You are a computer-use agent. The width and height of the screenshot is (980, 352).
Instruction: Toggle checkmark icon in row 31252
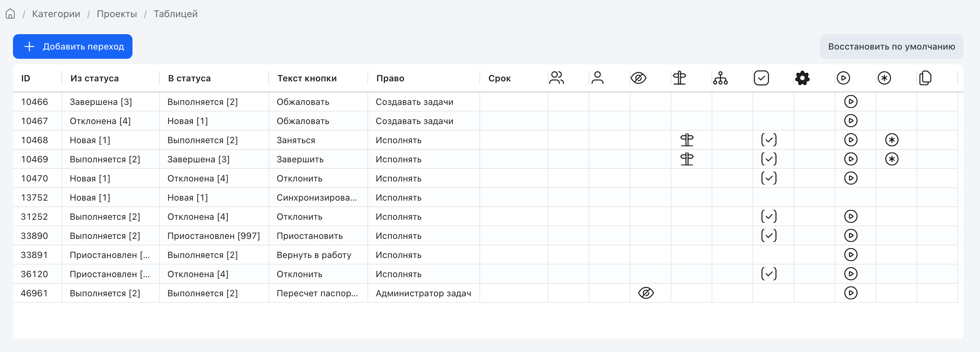[769, 216]
